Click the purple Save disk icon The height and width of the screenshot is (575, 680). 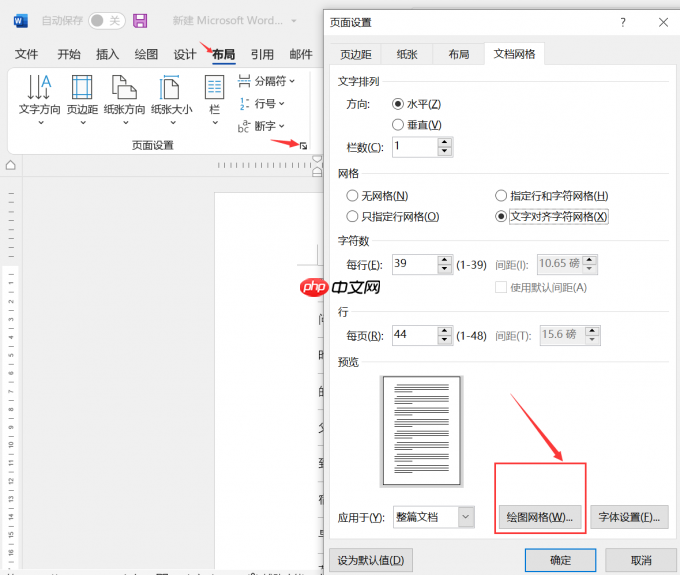click(x=140, y=20)
